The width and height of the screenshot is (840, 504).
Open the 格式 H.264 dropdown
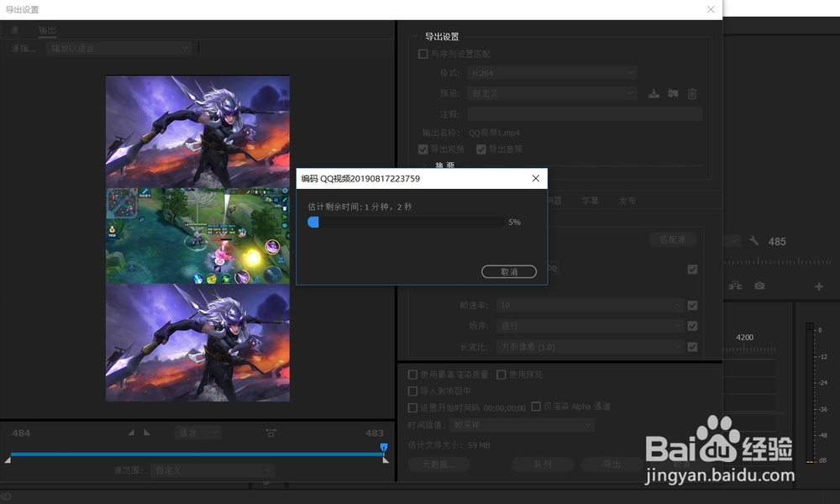(552, 73)
